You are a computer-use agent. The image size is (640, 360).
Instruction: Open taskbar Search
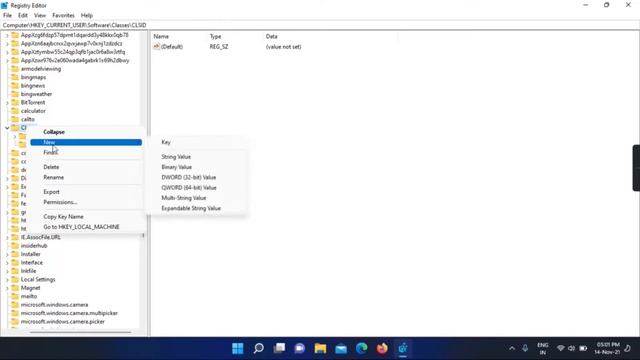coord(258,348)
